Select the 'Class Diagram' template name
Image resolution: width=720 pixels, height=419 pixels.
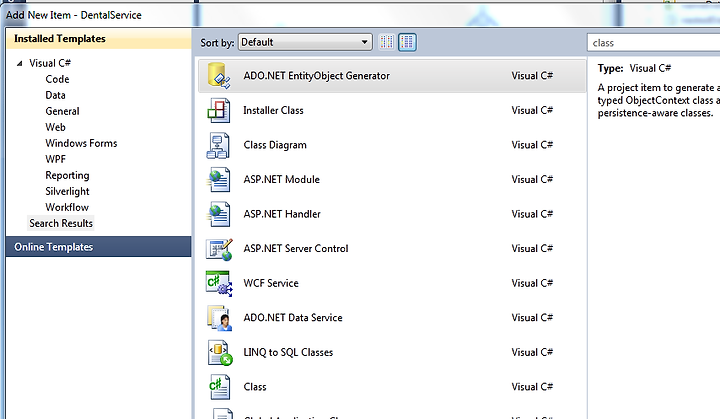pos(275,145)
